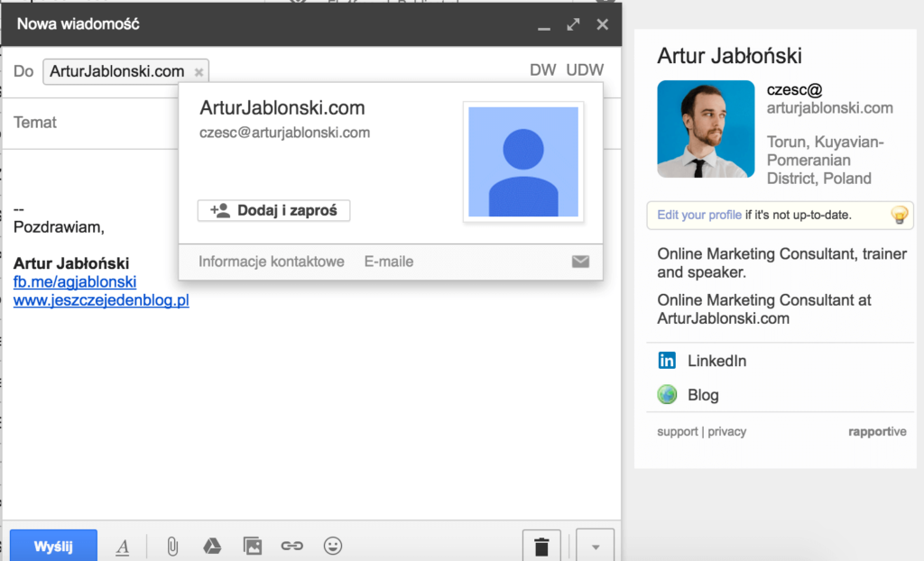Click 'czesc@ arturjablonski.com' email in Rapportive panel
Viewport: 924px width, 561px height.
(x=830, y=99)
